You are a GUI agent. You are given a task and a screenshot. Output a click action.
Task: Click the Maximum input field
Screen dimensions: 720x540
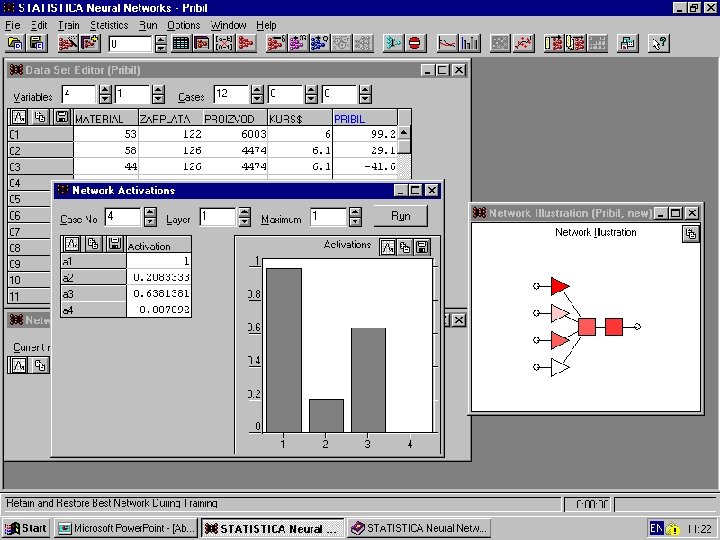(328, 217)
